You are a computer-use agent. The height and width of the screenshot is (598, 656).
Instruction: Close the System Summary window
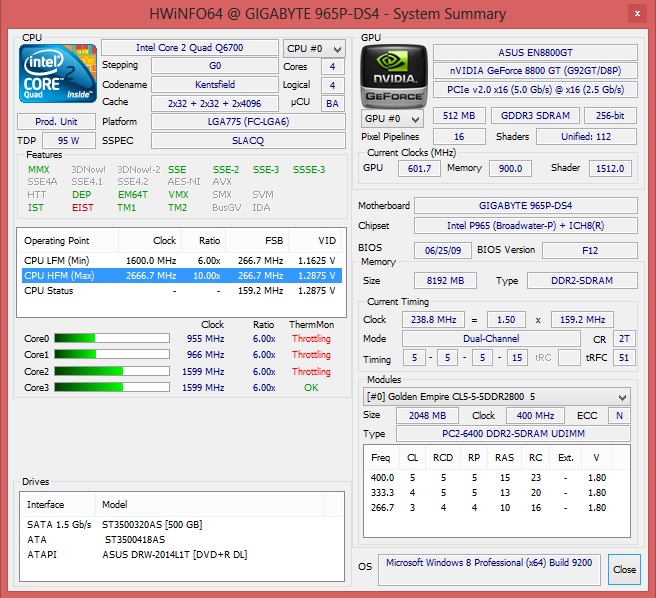tap(637, 14)
